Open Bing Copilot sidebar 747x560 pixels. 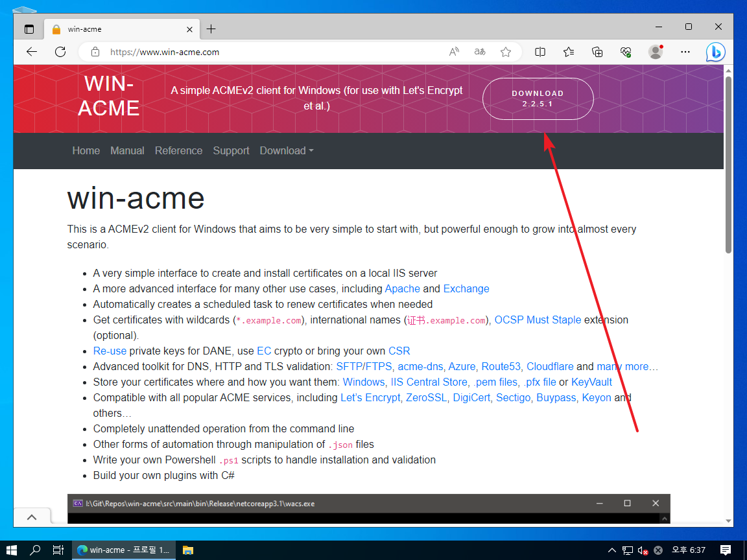[x=716, y=52]
